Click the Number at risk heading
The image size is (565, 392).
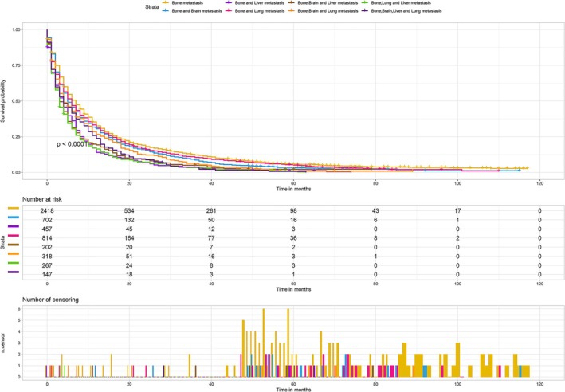(x=42, y=199)
